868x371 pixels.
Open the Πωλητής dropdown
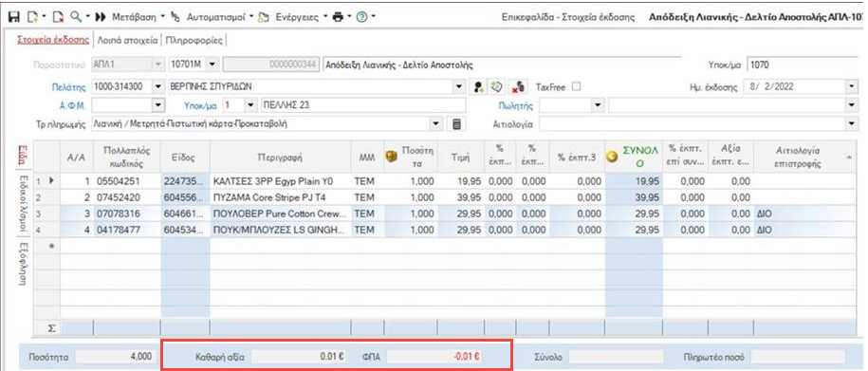tap(598, 105)
